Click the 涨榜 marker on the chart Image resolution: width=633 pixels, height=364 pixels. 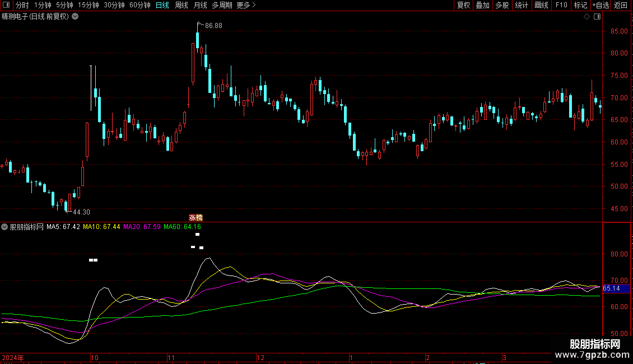click(x=196, y=217)
